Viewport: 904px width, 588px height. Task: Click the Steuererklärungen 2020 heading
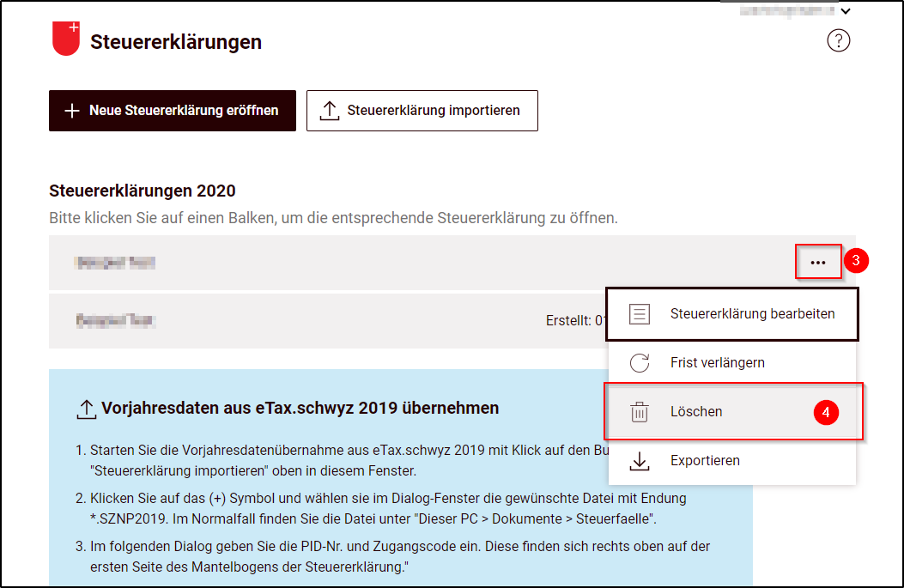[143, 191]
